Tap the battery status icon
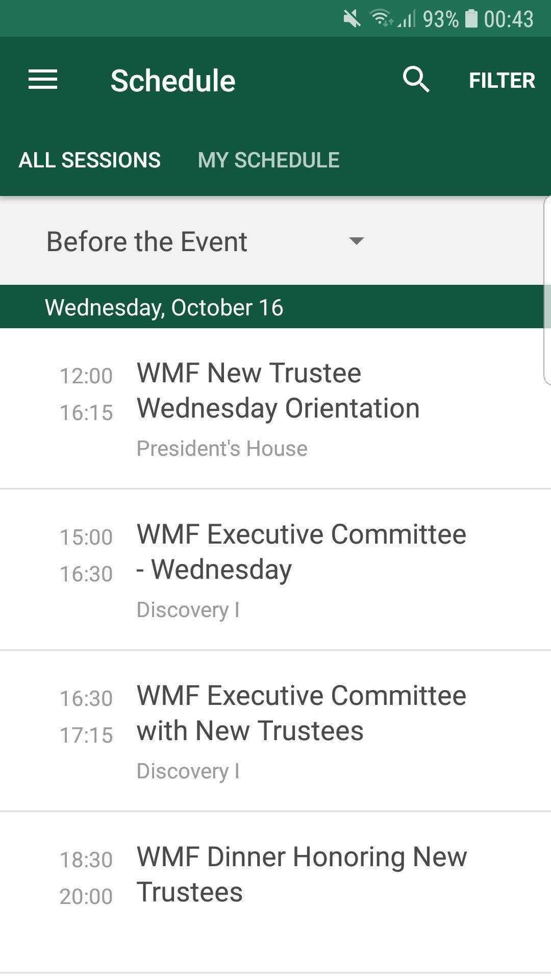Image resolution: width=551 pixels, height=980 pixels. pyautogui.click(x=471, y=19)
